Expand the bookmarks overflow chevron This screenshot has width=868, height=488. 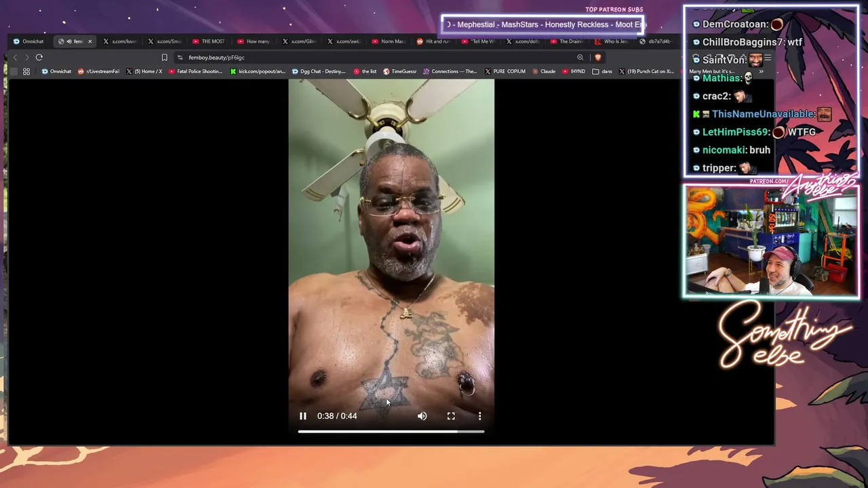(761, 71)
